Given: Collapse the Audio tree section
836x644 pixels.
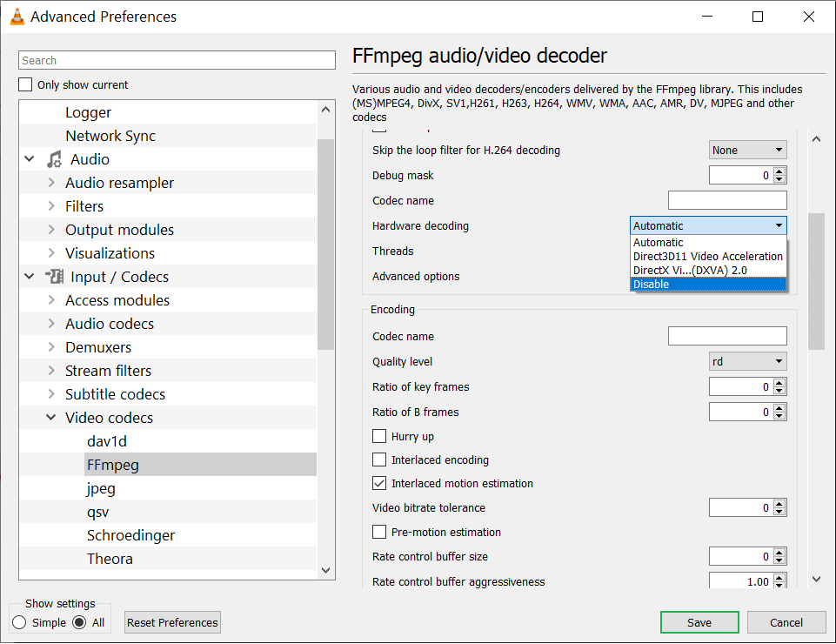Looking at the screenshot, I should point(30,159).
